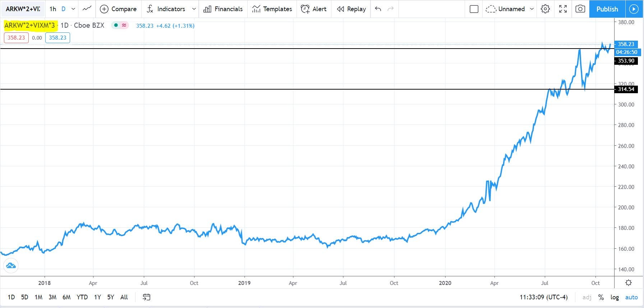Select the 5D date range

pyautogui.click(x=24, y=297)
